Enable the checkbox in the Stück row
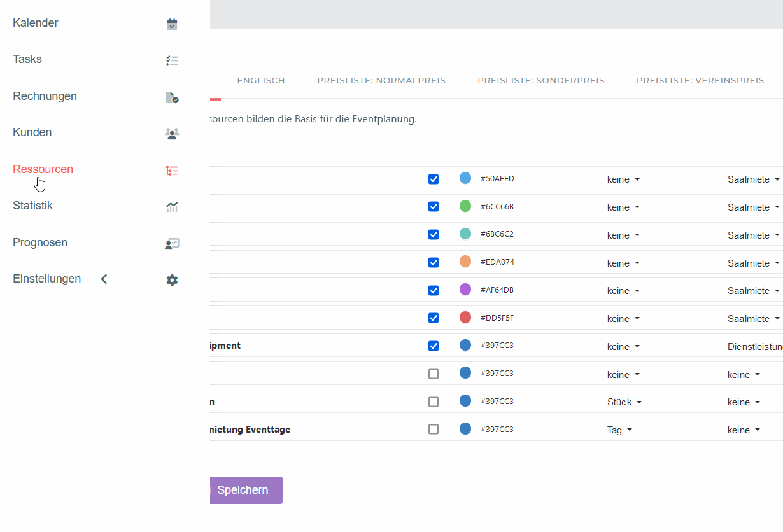The image size is (783, 532). tap(434, 402)
